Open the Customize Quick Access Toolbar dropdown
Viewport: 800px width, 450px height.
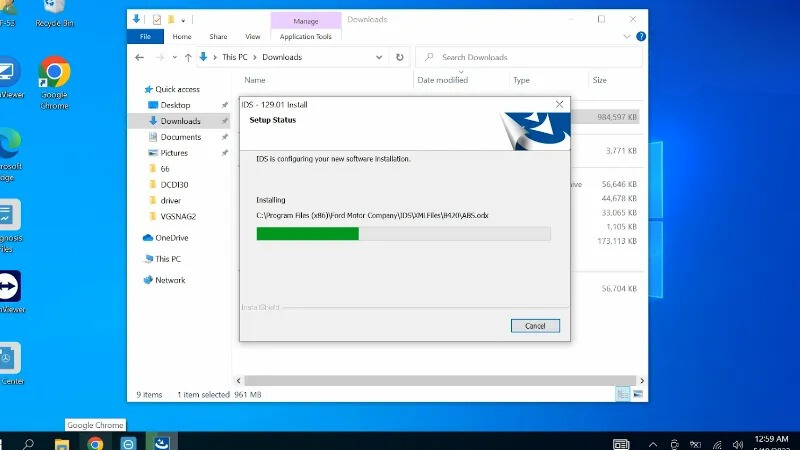click(183, 20)
